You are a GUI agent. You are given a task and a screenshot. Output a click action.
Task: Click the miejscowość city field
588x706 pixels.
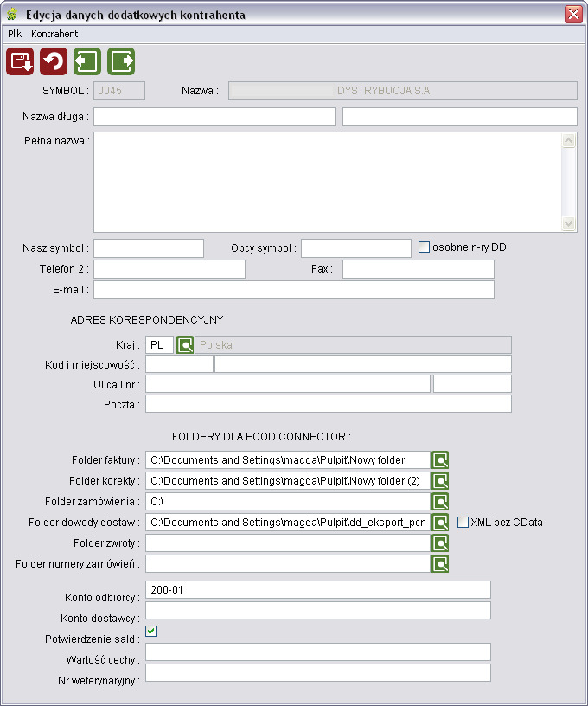(363, 363)
